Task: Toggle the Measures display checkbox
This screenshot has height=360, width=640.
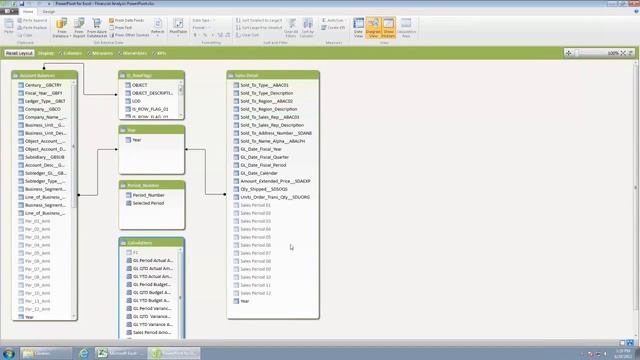Action: point(100,53)
